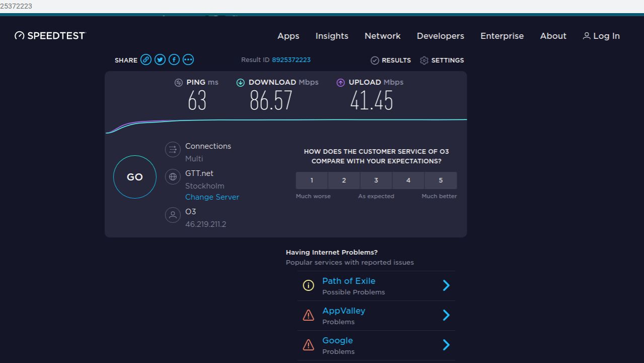Click the Change Server link
This screenshot has width=644, height=363.
coord(212,197)
